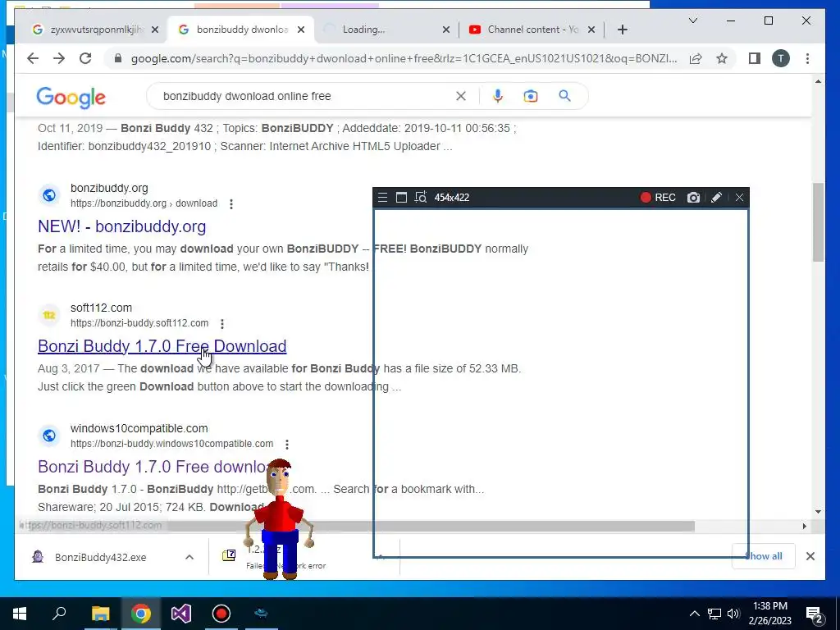This screenshot has width=840, height=630.
Task: Share this page using the share icon
Action: [x=696, y=58]
